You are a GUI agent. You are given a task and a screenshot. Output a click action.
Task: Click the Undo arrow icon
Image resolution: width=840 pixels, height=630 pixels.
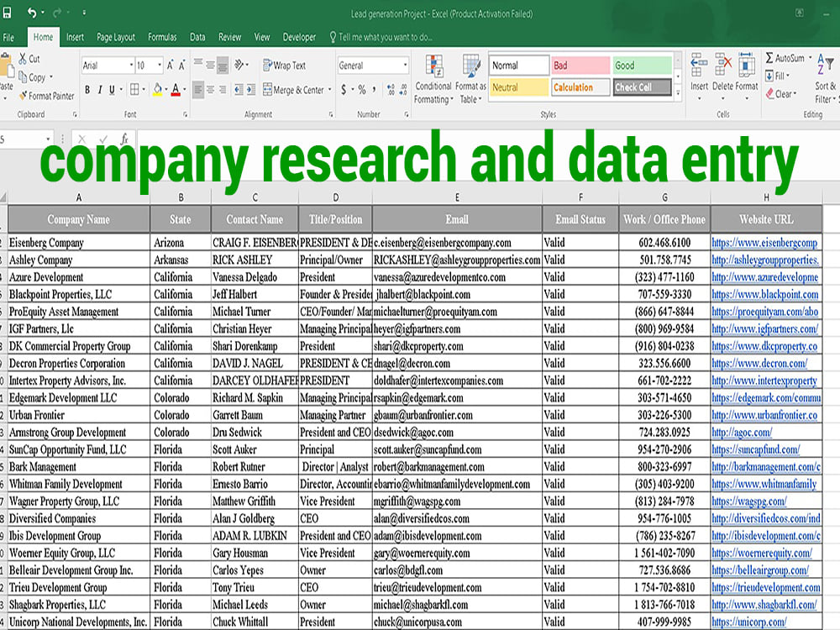coord(32,13)
